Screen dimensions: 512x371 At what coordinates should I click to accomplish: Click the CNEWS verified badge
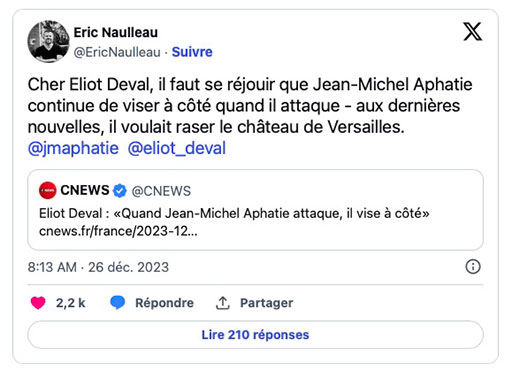tap(120, 191)
